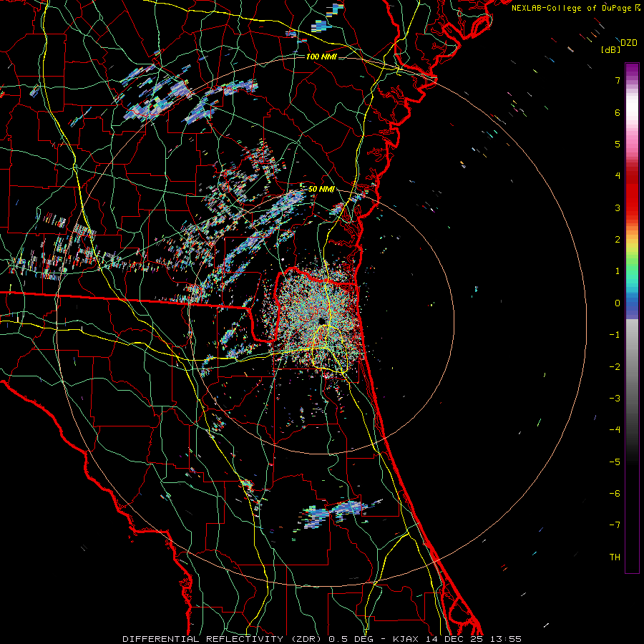Click the 5 dB color scale value
Image resolution: width=644 pixels, height=644 pixels.
pyautogui.click(x=618, y=144)
